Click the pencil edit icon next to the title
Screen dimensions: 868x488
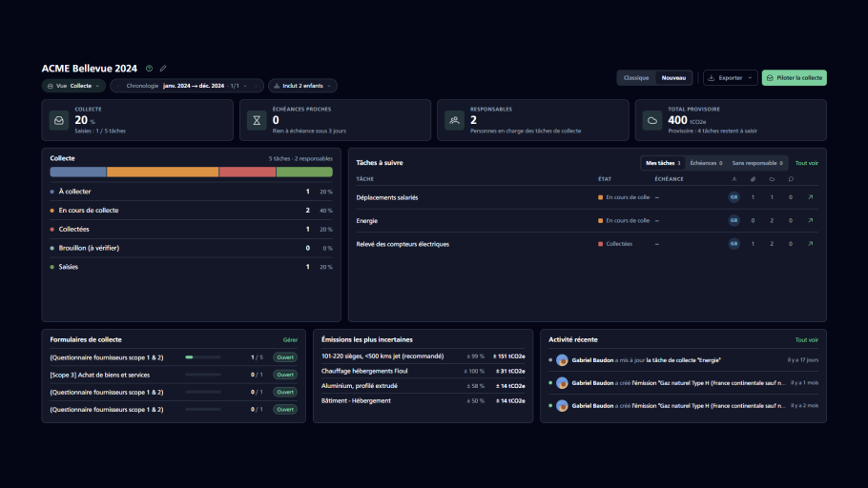point(163,69)
